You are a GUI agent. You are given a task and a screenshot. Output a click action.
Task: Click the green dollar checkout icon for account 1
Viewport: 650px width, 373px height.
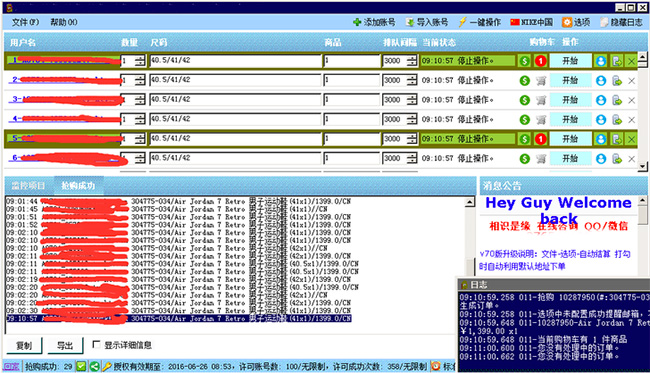[x=524, y=61]
